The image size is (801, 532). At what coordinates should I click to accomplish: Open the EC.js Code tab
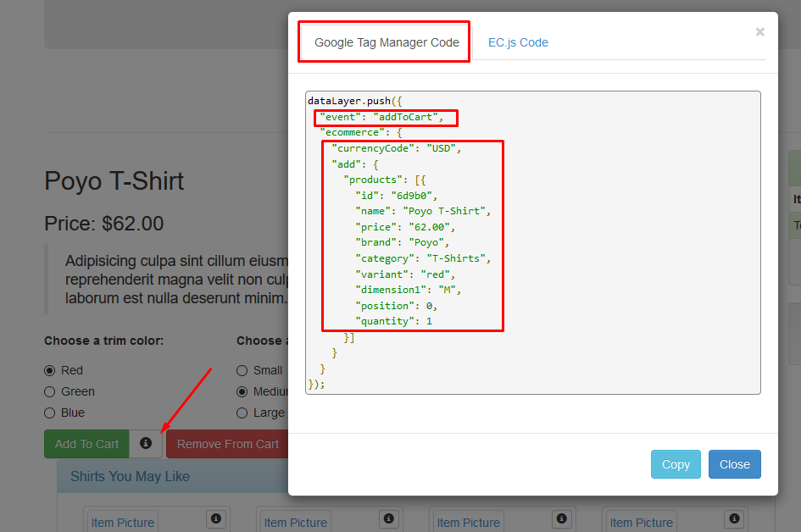(518, 42)
